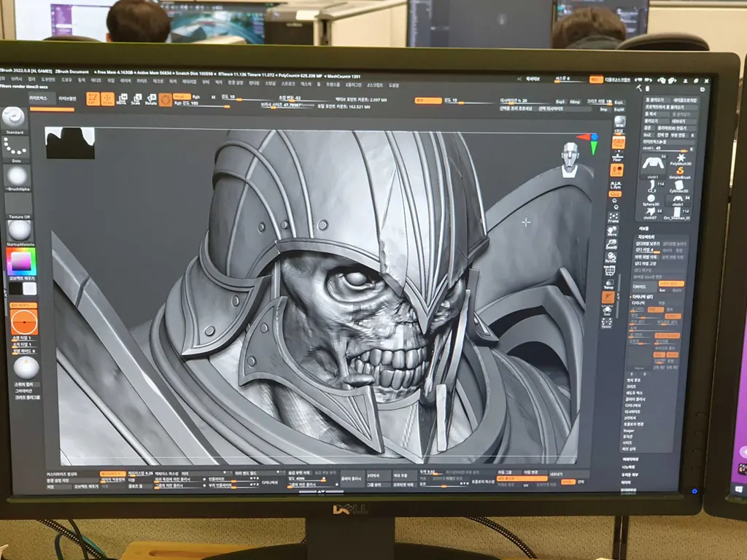
Task: Open the Texture Off selector
Action: (18, 206)
